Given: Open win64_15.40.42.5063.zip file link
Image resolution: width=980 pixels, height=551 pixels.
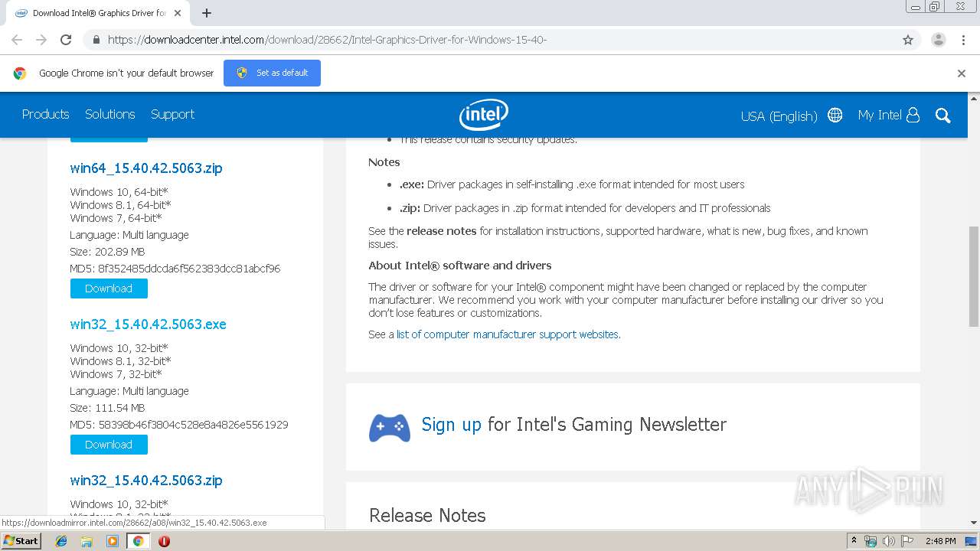Looking at the screenshot, I should point(146,168).
